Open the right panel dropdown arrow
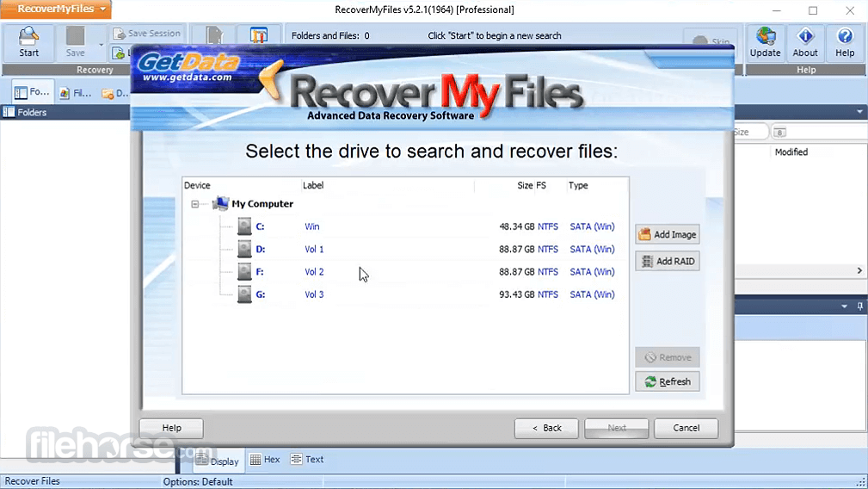Image resolution: width=868 pixels, height=489 pixels. [x=859, y=112]
